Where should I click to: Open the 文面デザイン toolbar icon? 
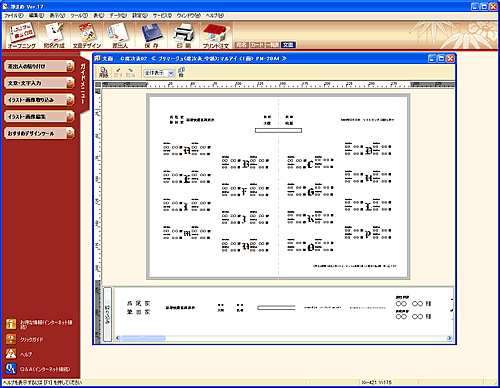(87, 35)
